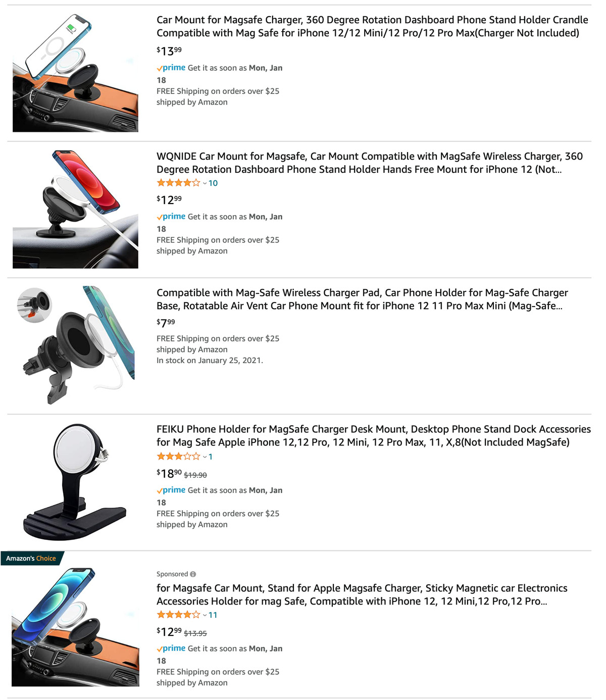Select the red iPhone car mount image
The width and height of the screenshot is (606, 700).
tap(75, 209)
